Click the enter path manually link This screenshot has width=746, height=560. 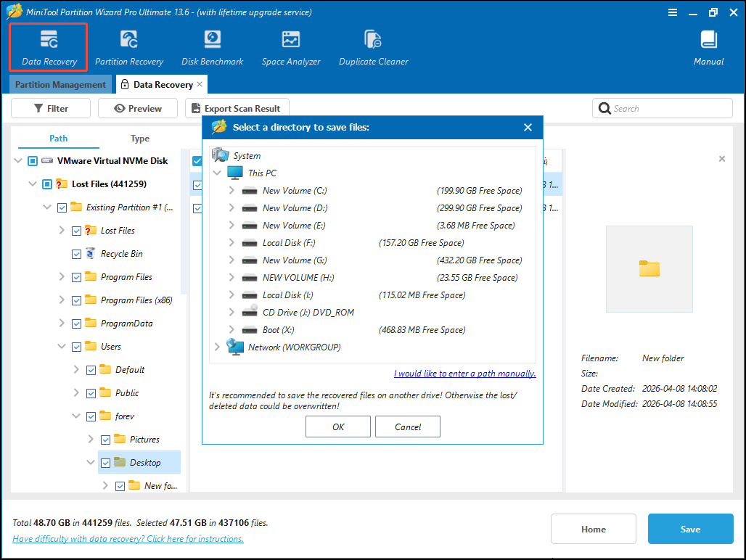pyautogui.click(x=464, y=373)
